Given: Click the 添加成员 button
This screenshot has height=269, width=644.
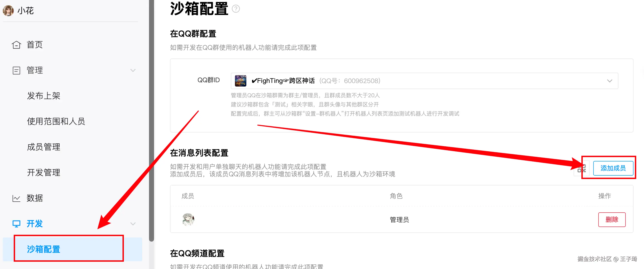Looking at the screenshot, I should click(613, 168).
